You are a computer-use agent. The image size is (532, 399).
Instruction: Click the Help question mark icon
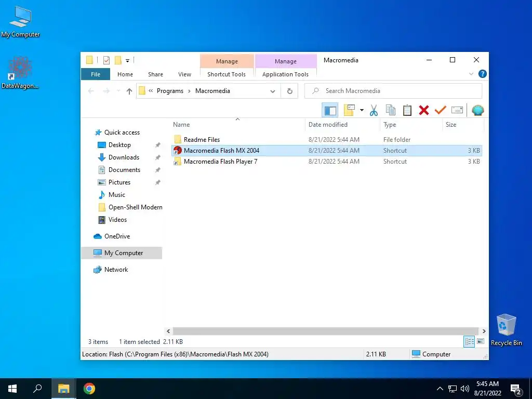point(482,74)
